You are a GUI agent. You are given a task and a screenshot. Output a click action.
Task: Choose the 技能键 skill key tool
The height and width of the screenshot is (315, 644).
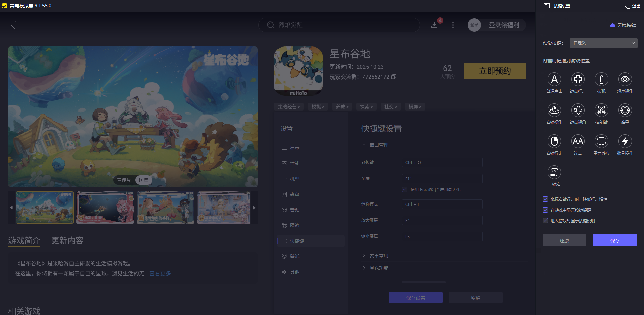[x=602, y=110]
